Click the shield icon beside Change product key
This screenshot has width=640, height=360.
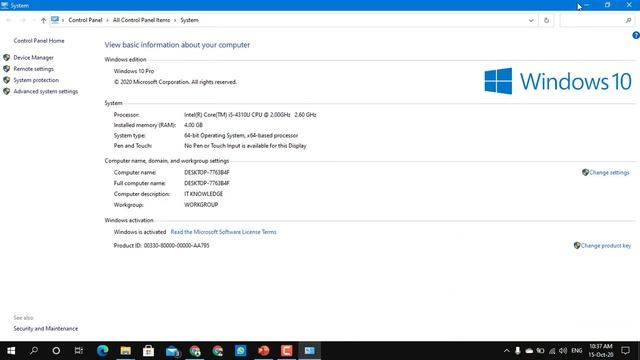click(577, 245)
